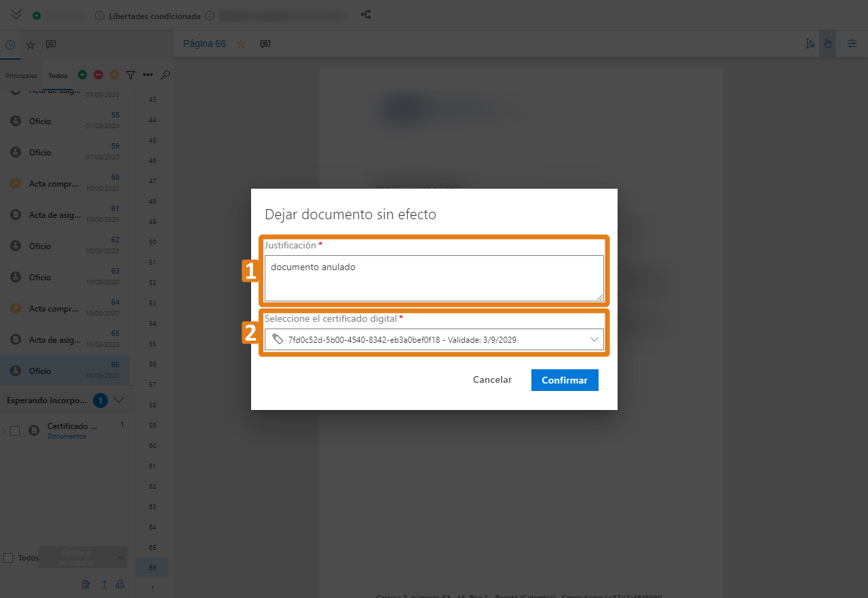Open the digital certificate dropdown

coord(434,339)
